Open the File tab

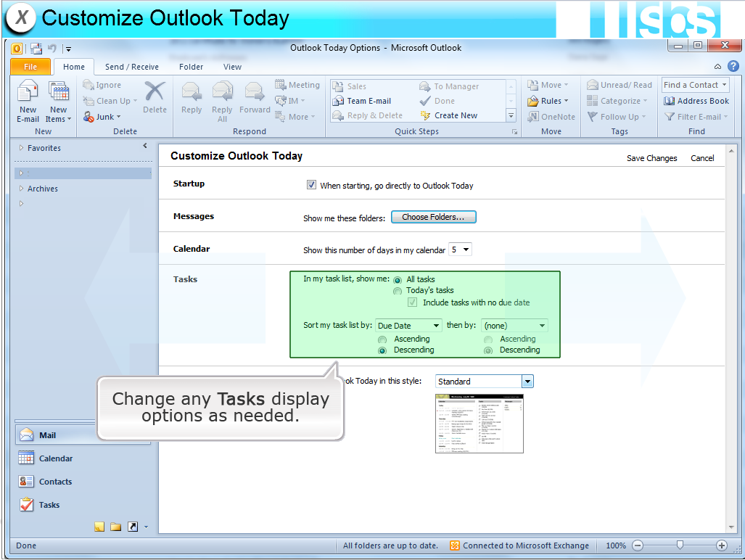click(x=30, y=67)
